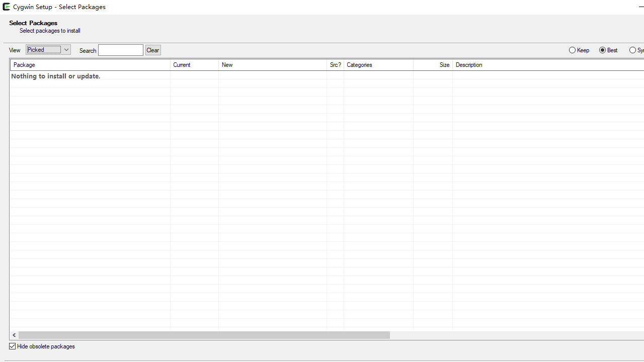Screen dimensions: 644x362
Task: Click the Current column header
Action: click(194, 65)
